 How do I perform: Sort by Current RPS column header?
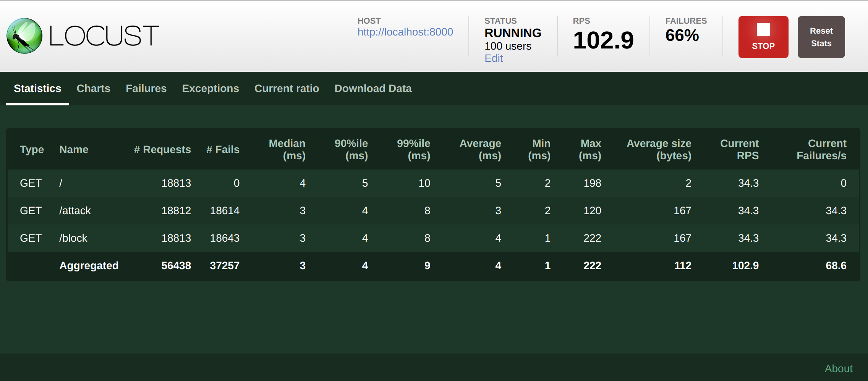pos(739,150)
